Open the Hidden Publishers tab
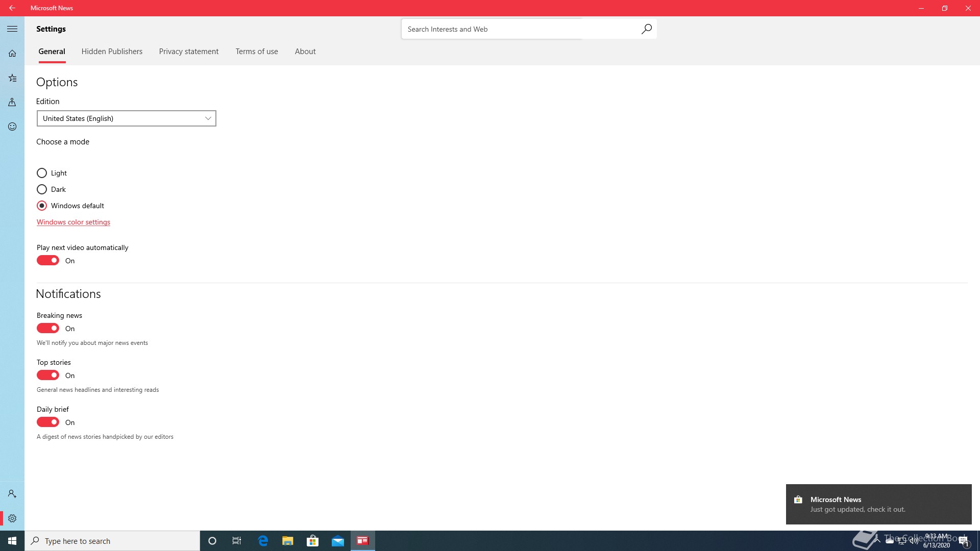Screen dimensions: 980x551 pyautogui.click(x=112, y=52)
